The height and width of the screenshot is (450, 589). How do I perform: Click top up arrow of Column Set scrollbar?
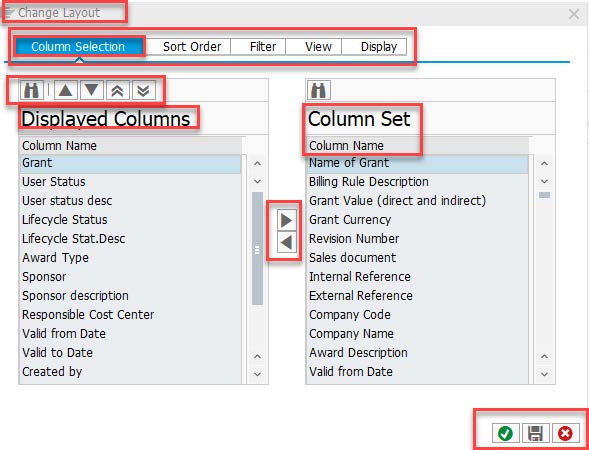(x=544, y=164)
